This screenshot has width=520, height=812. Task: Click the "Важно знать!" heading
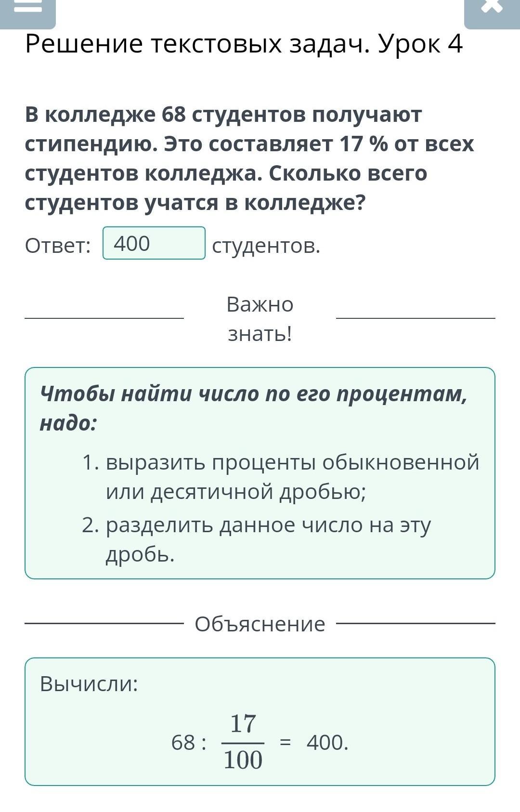click(260, 318)
